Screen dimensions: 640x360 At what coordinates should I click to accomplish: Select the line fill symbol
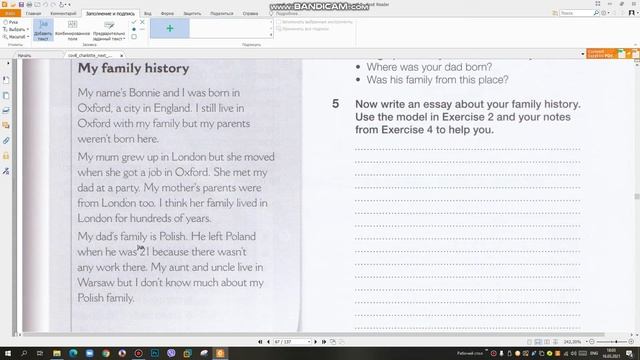142,29
